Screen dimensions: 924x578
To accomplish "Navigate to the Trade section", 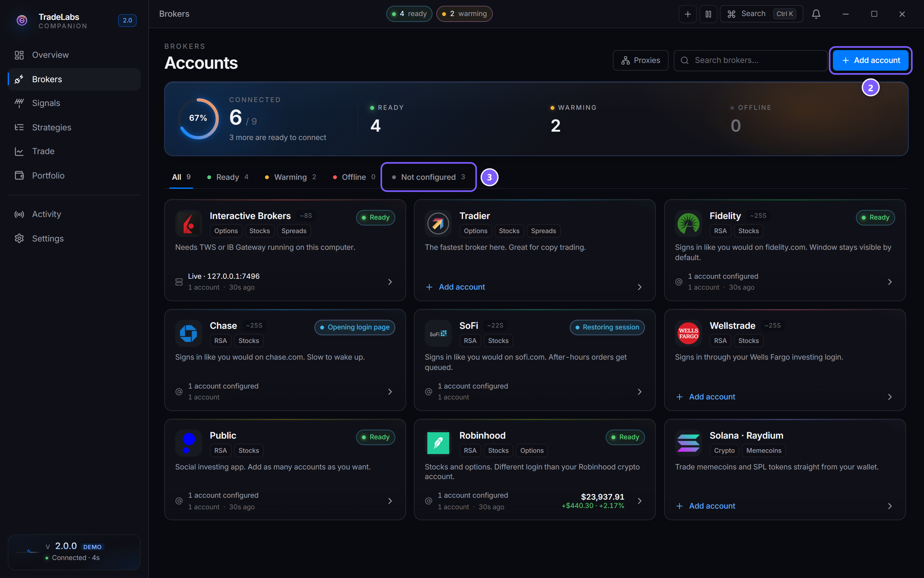I will pyautogui.click(x=74, y=151).
